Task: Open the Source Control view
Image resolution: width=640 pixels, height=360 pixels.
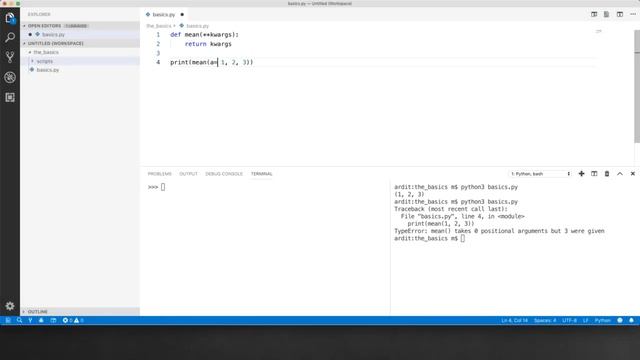Action: 10,57
